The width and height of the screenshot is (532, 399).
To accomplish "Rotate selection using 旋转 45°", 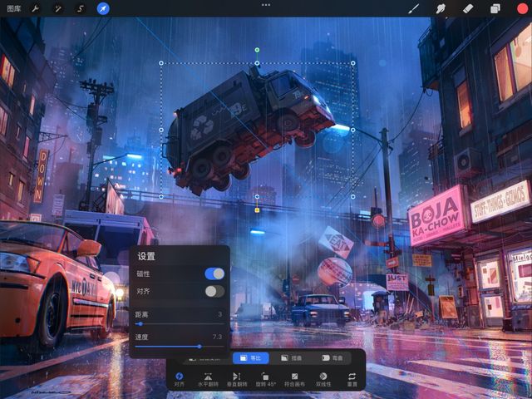I will pos(266,379).
